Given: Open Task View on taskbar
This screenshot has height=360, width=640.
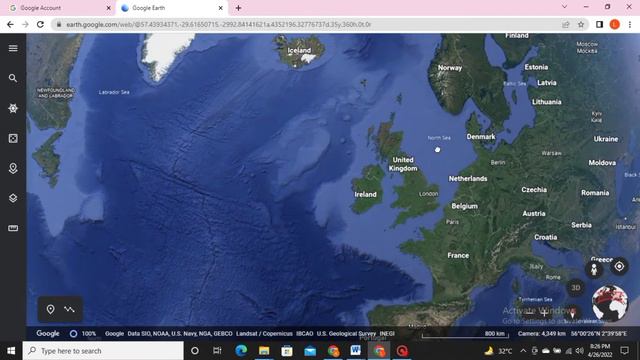Looking at the screenshot, I should (217, 351).
